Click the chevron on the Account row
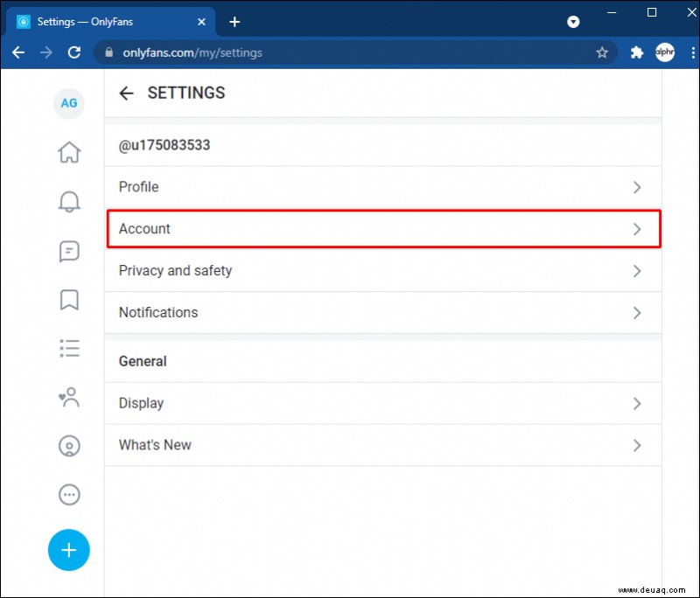 (x=637, y=229)
